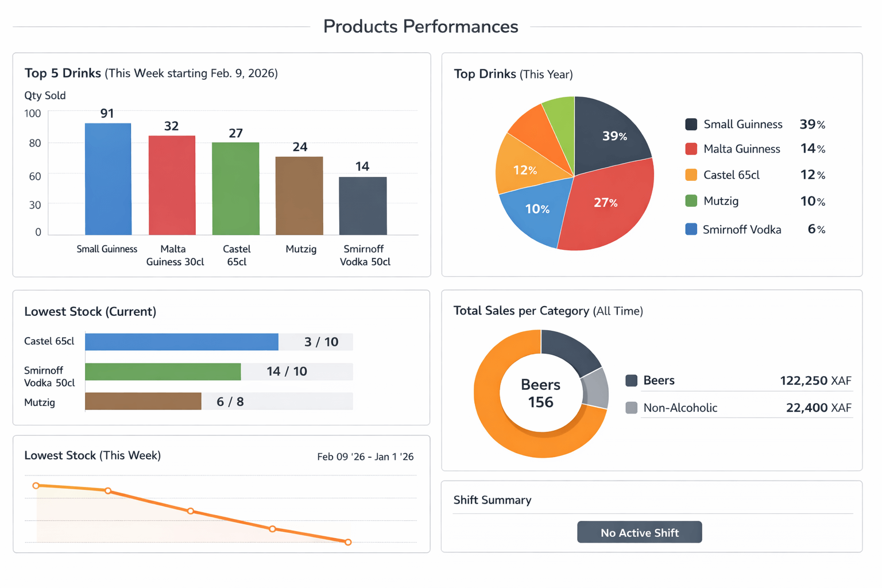Click the Smirnoff Vodka 50cl stock bar

163,371
